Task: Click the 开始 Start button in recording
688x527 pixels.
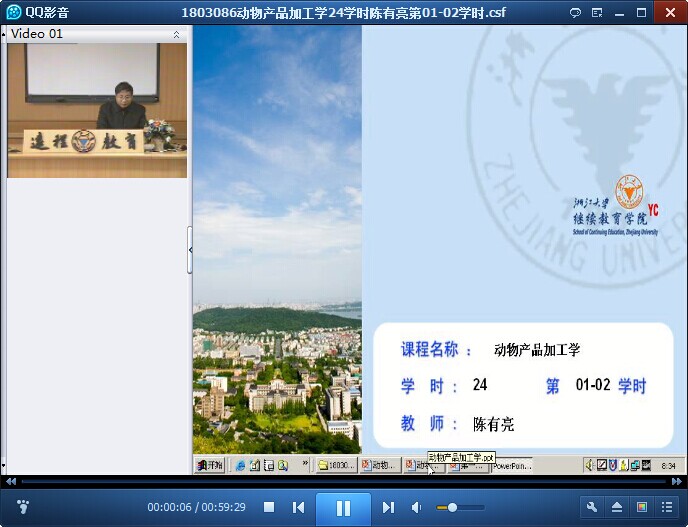Action: point(209,465)
